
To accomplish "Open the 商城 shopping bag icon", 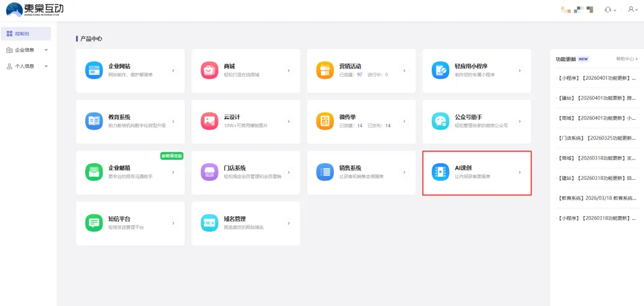I will [209, 71].
